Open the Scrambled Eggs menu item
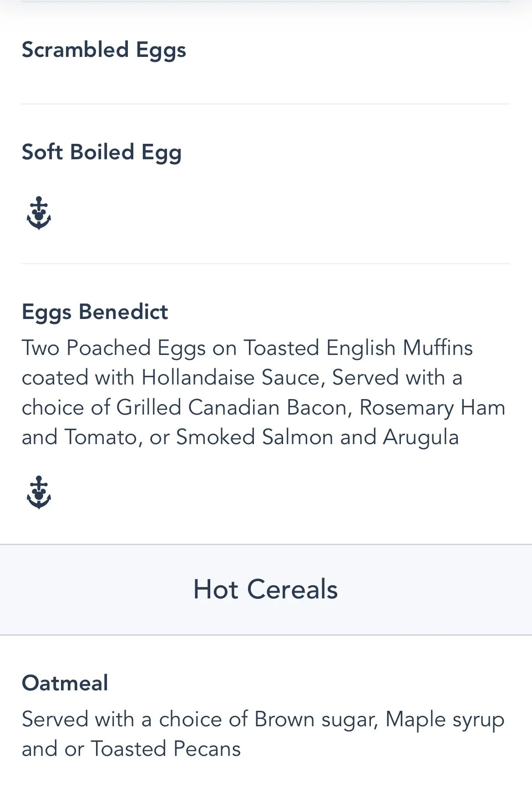This screenshot has height=795, width=532. pos(104,50)
